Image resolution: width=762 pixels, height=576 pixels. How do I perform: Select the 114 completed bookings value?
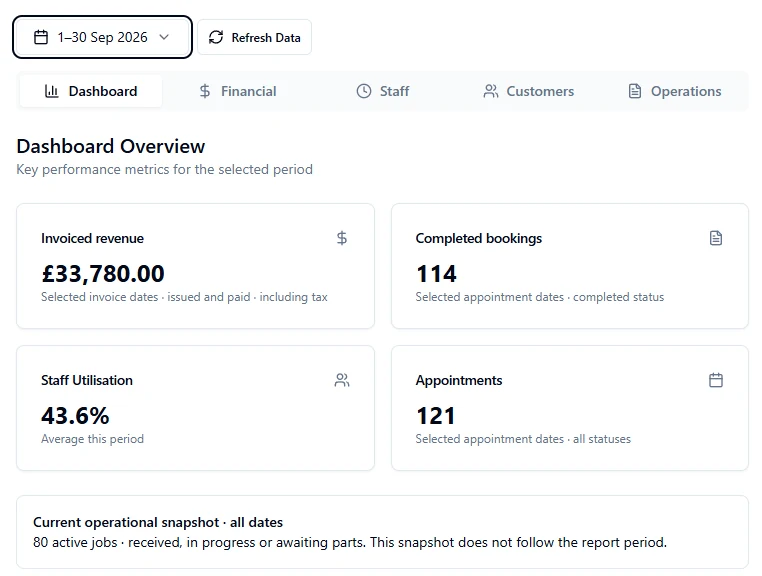pyautogui.click(x=436, y=274)
